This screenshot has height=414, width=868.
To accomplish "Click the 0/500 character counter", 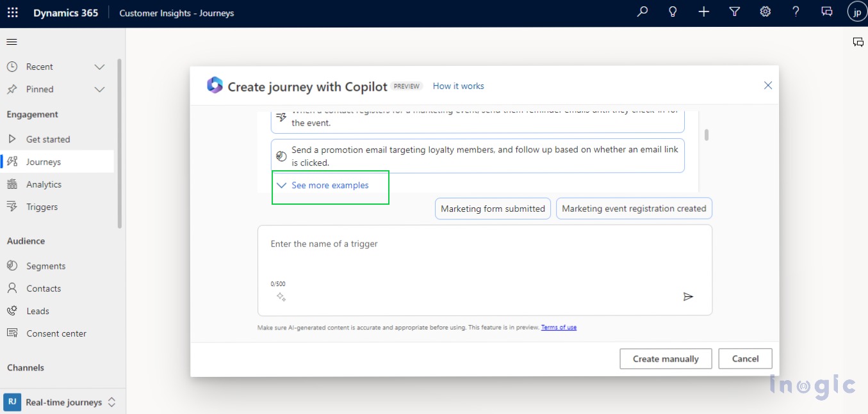I will point(278,284).
